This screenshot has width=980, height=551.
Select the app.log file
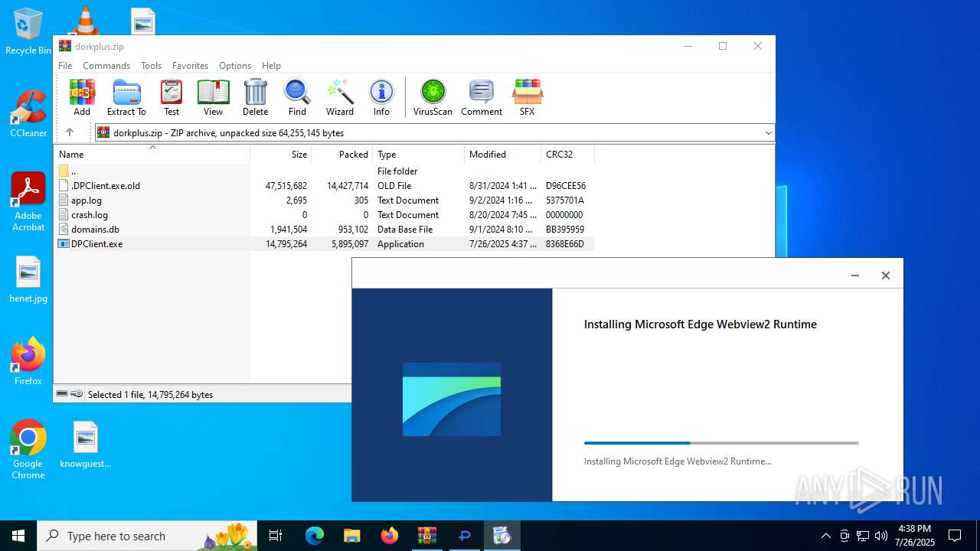click(x=324, y=201)
